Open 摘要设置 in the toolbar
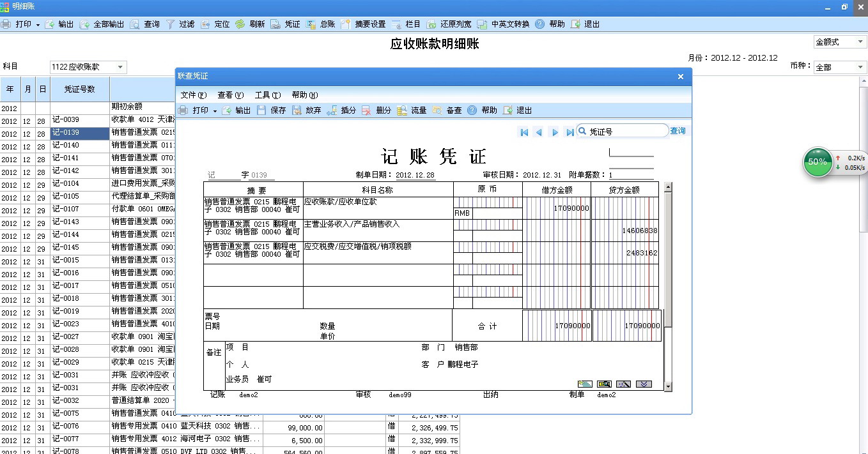 pos(363,24)
